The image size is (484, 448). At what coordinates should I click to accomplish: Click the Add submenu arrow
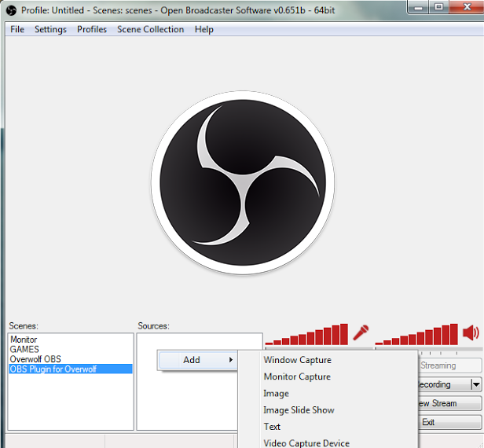(x=230, y=360)
